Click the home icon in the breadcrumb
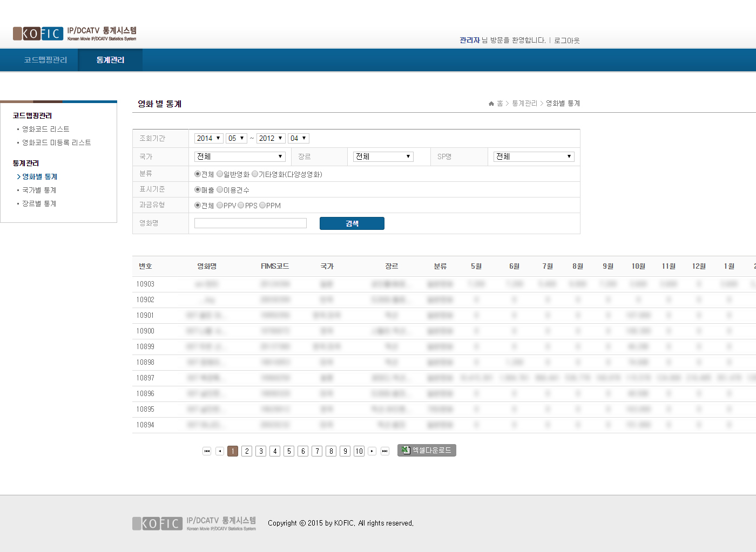Viewport: 756px width, 552px height. click(x=491, y=104)
